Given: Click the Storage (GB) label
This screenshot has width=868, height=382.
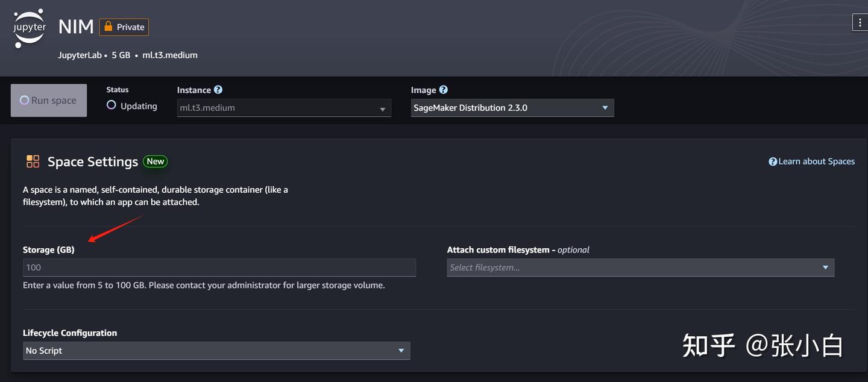Looking at the screenshot, I should point(49,249).
